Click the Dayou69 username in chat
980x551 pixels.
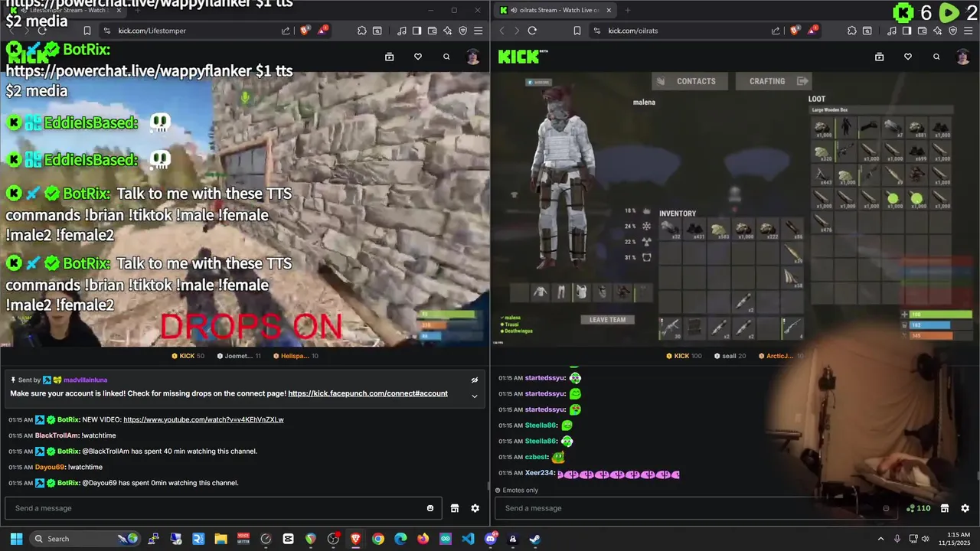click(50, 467)
